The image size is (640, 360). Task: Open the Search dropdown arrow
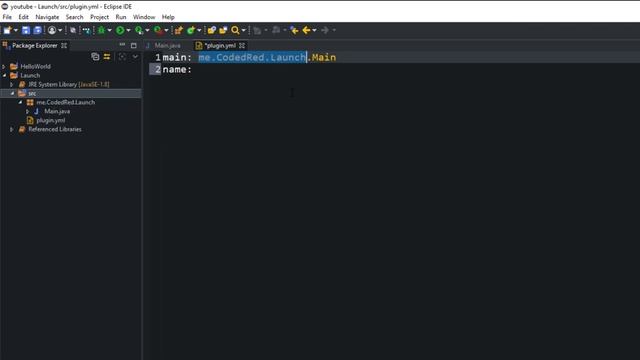244,30
